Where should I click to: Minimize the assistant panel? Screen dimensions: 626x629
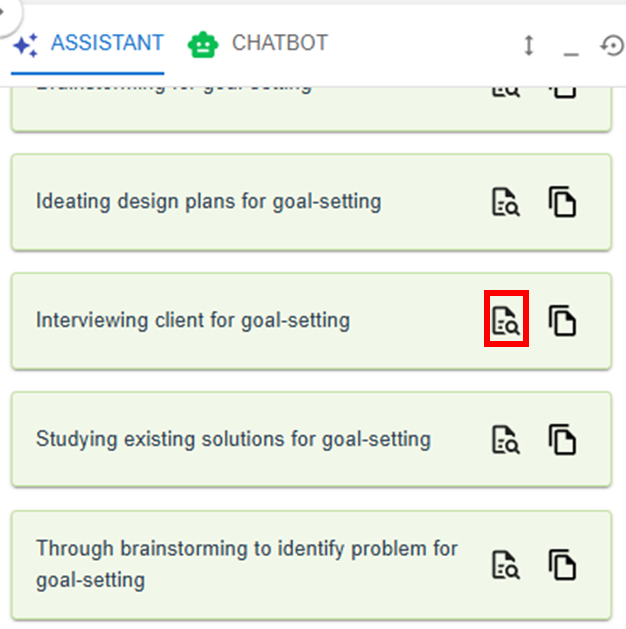click(x=571, y=47)
